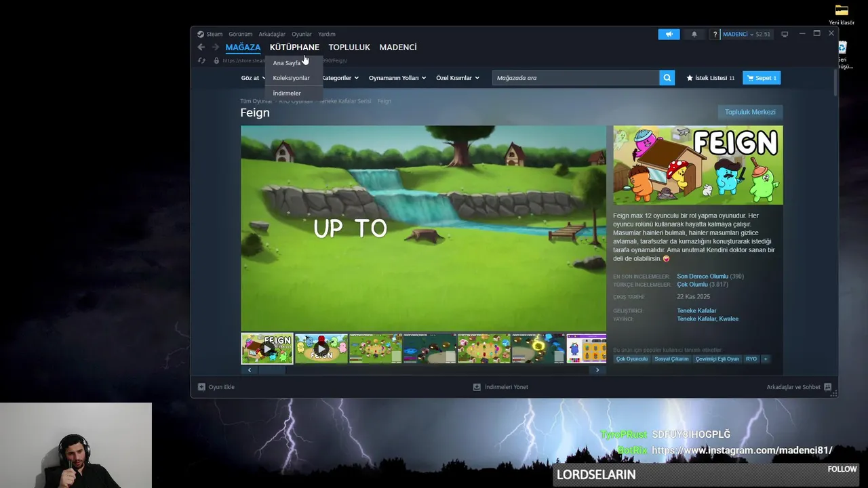This screenshot has width=868, height=488.
Task: Open Çok Olumlu Turkish reviews link
Action: pos(692,285)
